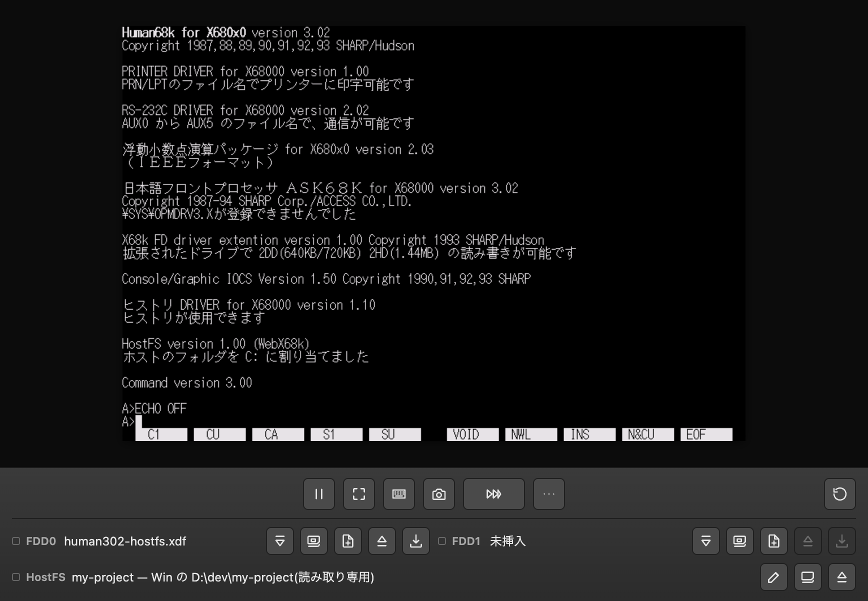Click the Command version 3.00 line
The height and width of the screenshot is (601, 868).
(187, 383)
